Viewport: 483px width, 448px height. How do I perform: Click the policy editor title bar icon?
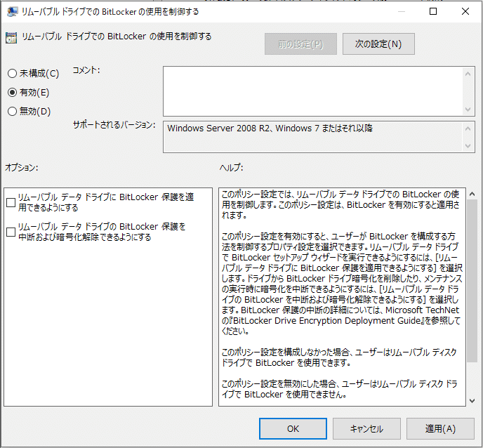12,11
